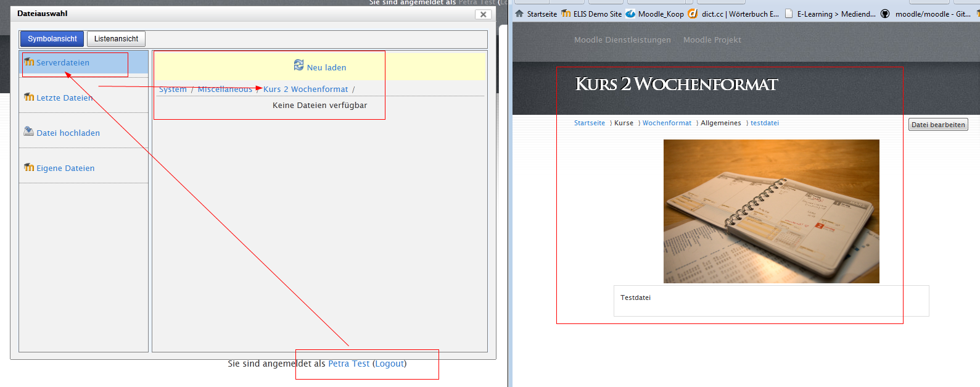980x387 pixels.
Task: Open E-Learning > Mediend... bookmark
Action: 836,14
